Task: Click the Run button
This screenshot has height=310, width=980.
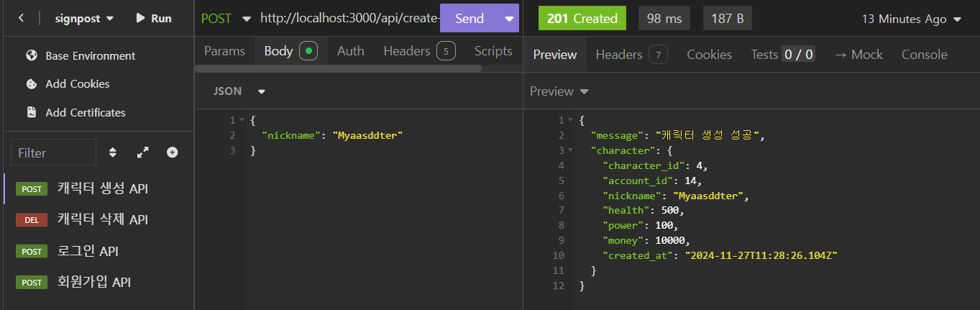Action: (x=154, y=19)
